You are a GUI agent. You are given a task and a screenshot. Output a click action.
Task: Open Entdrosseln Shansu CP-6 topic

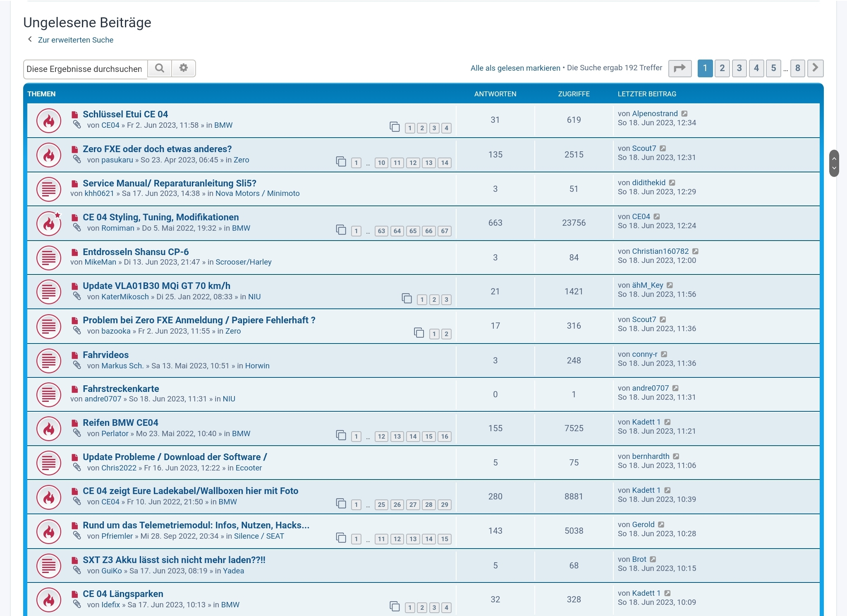[x=136, y=252]
